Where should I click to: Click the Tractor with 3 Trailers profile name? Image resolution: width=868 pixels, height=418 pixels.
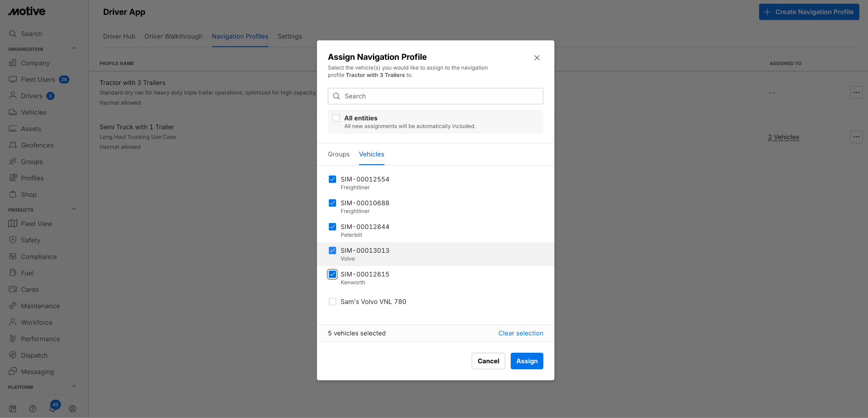point(133,83)
